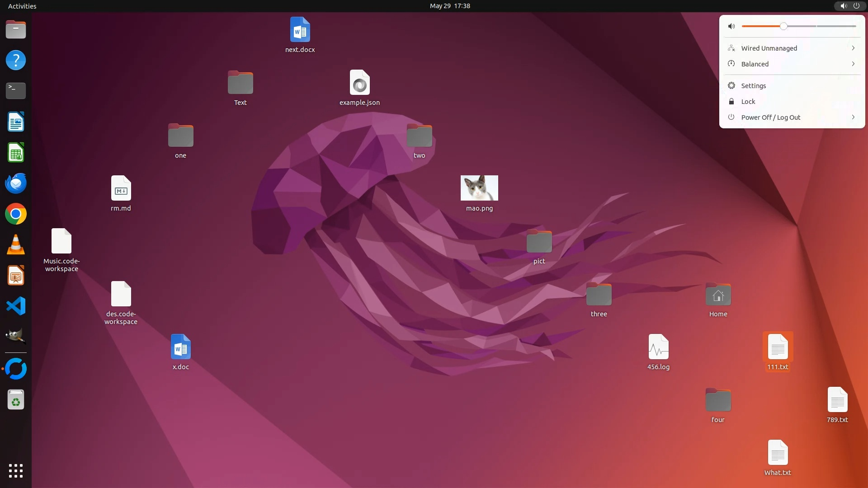The width and height of the screenshot is (868, 488).
Task: Open LibreOffice Writer from the dock
Action: point(16,122)
